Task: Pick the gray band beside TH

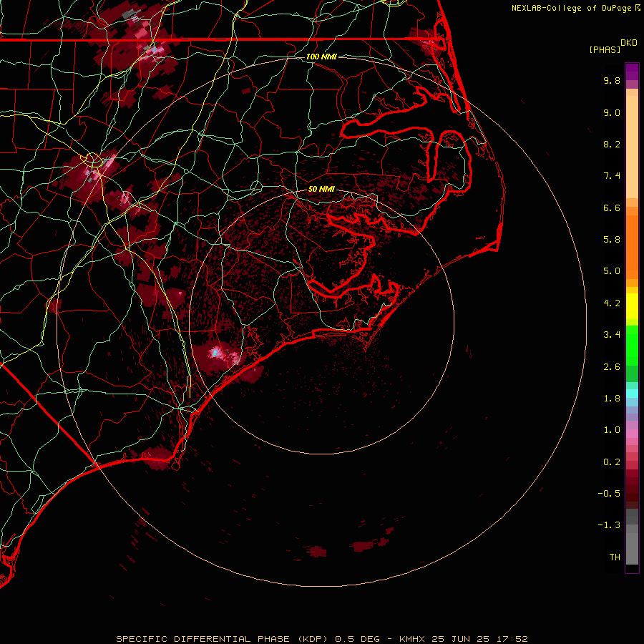Action: click(632, 549)
